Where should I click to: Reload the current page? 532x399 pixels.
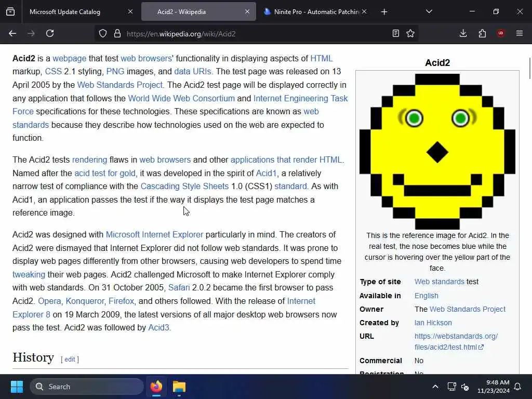pos(50,33)
